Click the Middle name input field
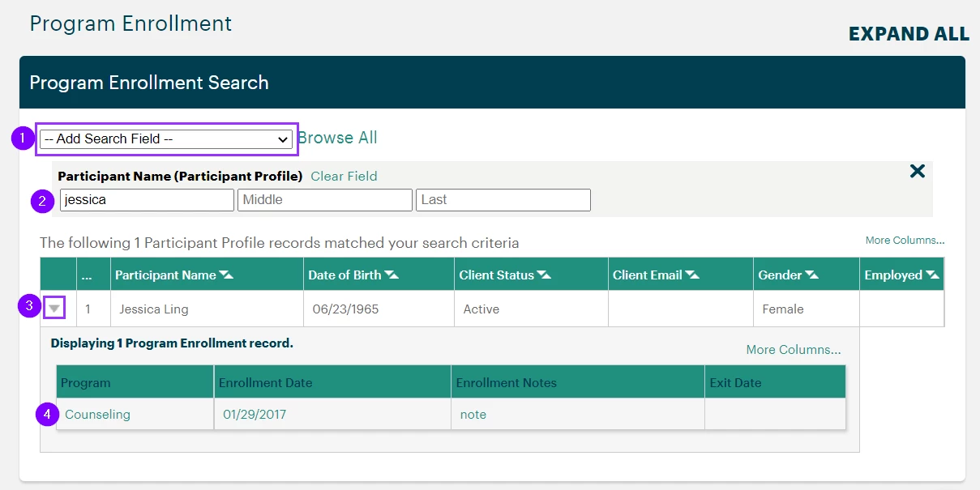The height and width of the screenshot is (490, 980). click(x=325, y=200)
